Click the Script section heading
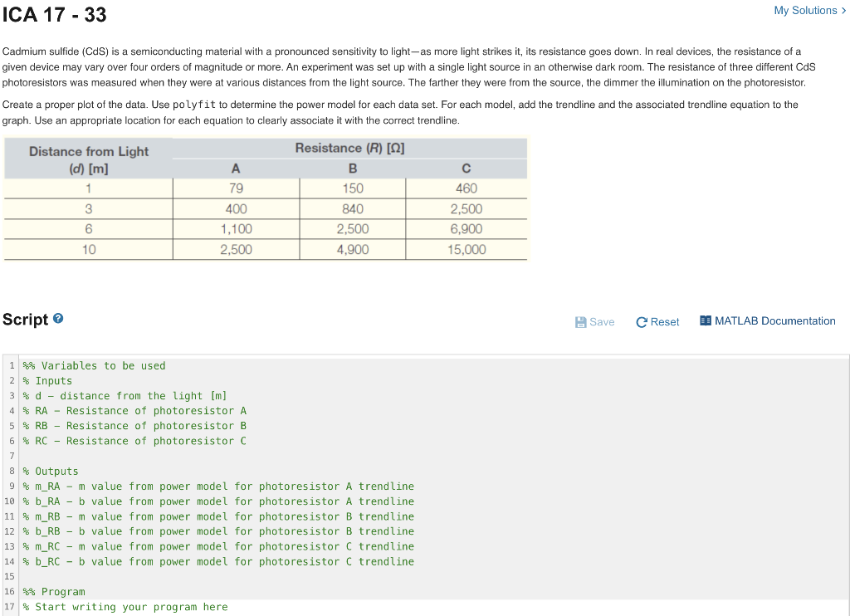850x616 pixels. point(25,320)
